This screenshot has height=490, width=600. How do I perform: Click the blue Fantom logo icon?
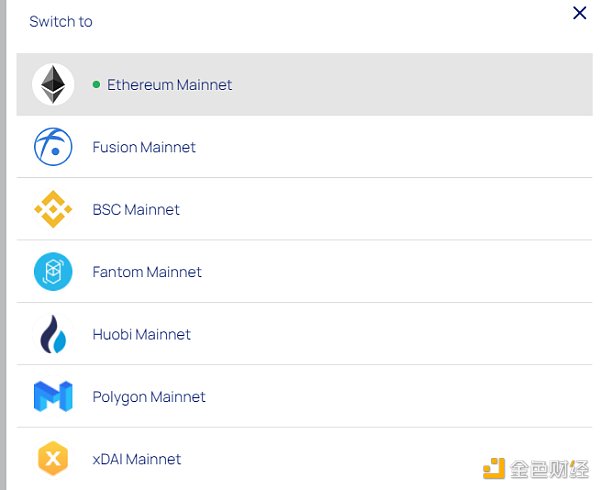[x=53, y=272]
